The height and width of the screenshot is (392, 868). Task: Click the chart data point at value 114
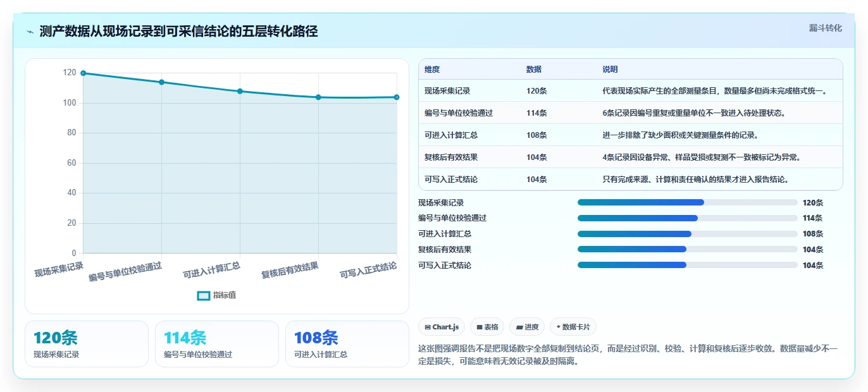coord(161,82)
